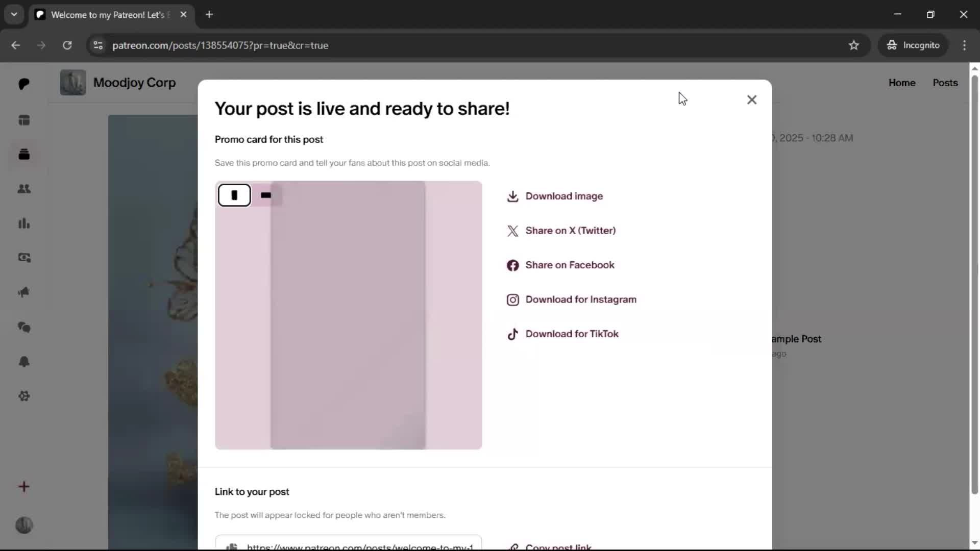Open the dashboard icon in sidebar
980x551 pixels.
24,120
